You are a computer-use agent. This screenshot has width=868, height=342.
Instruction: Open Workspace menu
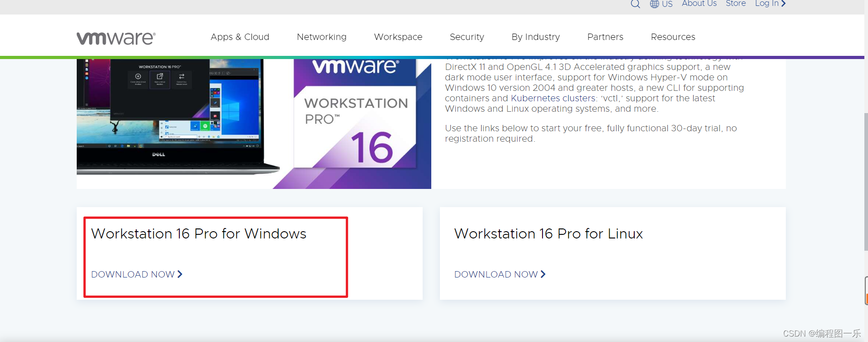398,37
